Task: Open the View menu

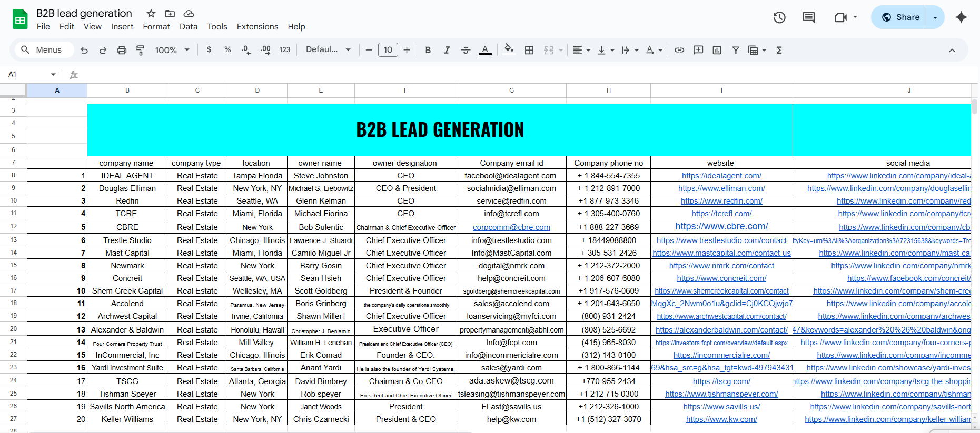Action: click(93, 27)
